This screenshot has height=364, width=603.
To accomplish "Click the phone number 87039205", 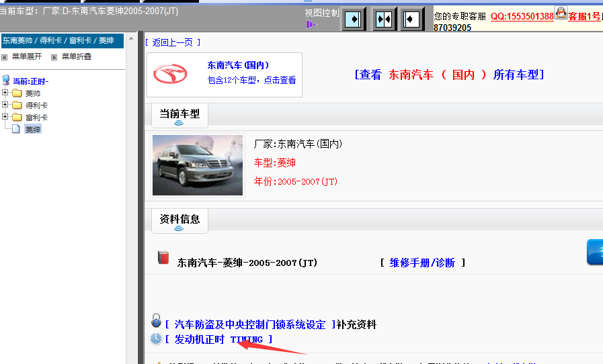I will (452, 28).
